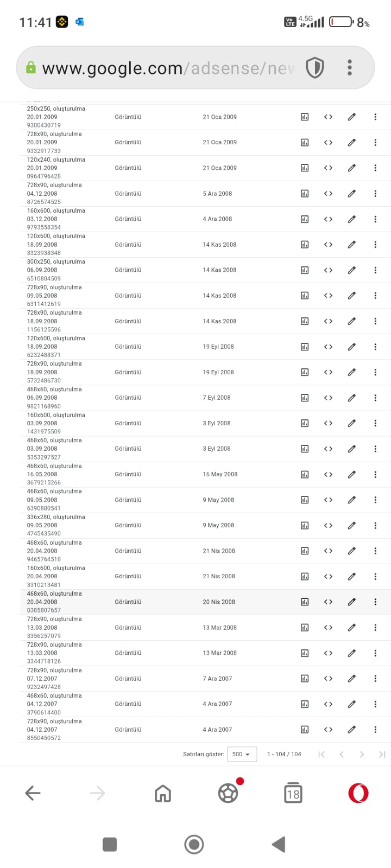391x868 pixels.
Task: Get code for ad unit 0385807657
Action: [x=328, y=602]
